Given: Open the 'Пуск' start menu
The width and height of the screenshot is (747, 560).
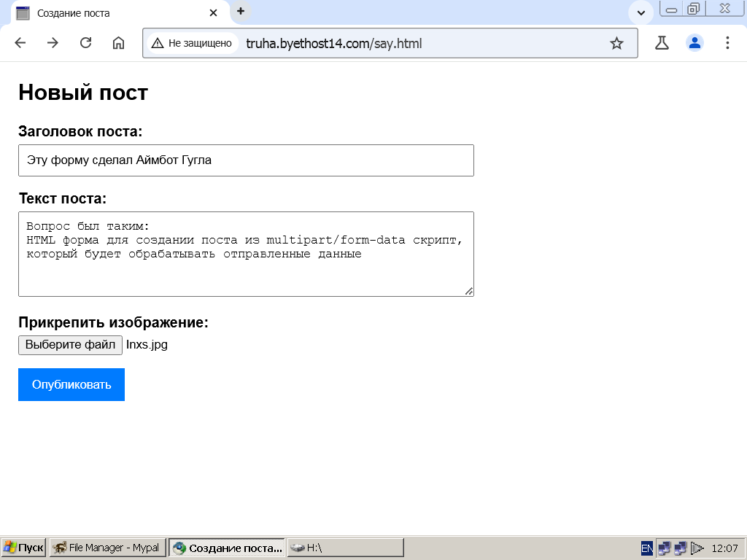Looking at the screenshot, I should (23, 548).
